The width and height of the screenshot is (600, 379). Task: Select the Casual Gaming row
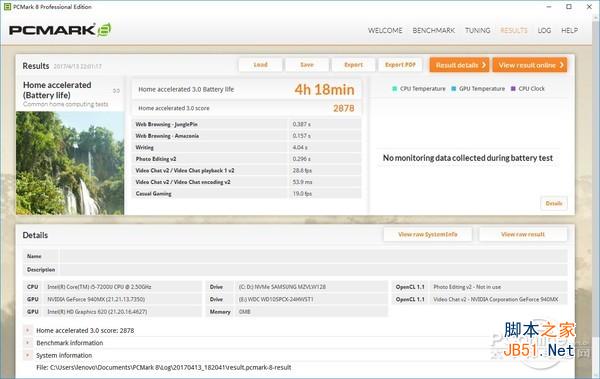[247, 193]
